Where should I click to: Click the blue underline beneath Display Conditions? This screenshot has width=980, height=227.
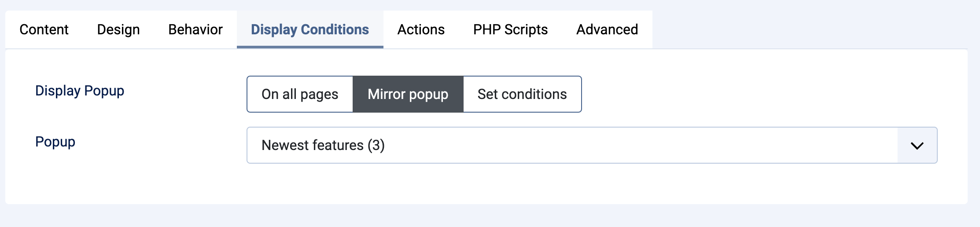point(310,47)
